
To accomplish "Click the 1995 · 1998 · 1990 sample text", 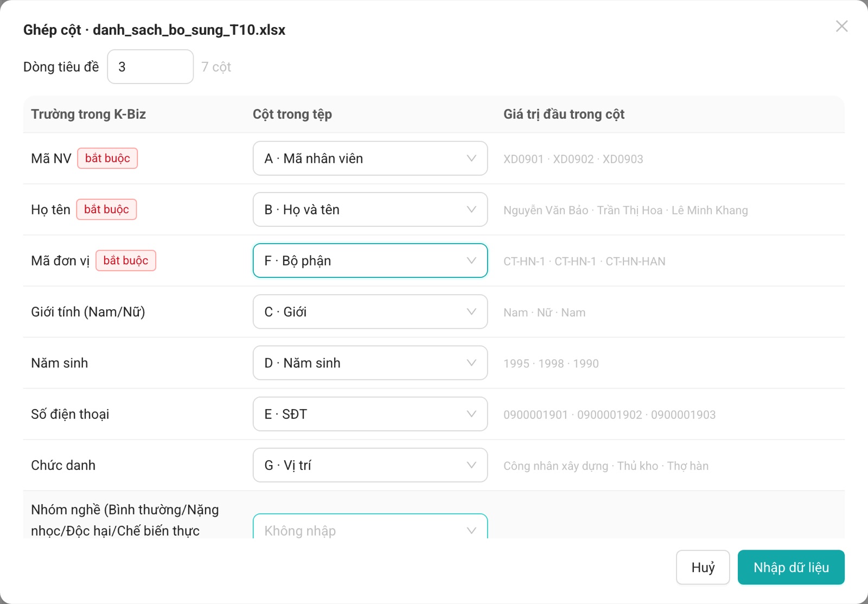I will 551,363.
